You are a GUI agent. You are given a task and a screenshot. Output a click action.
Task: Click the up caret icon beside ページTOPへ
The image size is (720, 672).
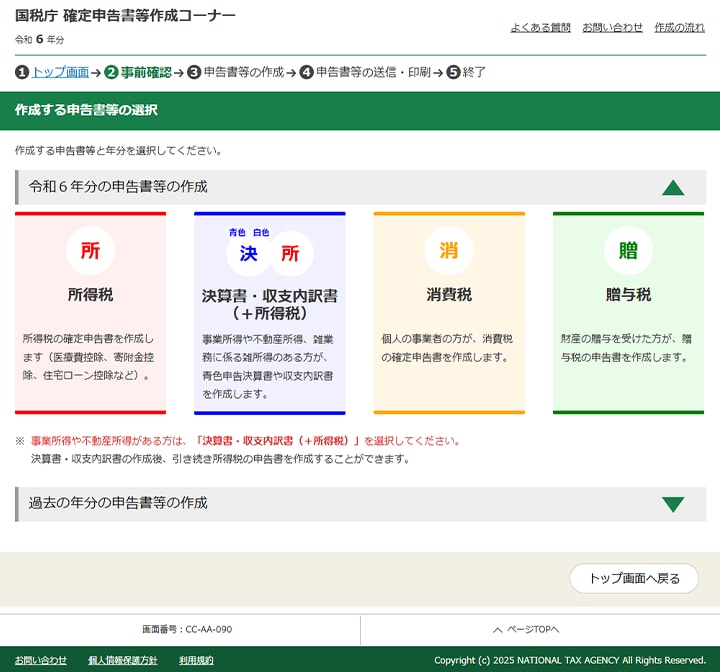498,630
